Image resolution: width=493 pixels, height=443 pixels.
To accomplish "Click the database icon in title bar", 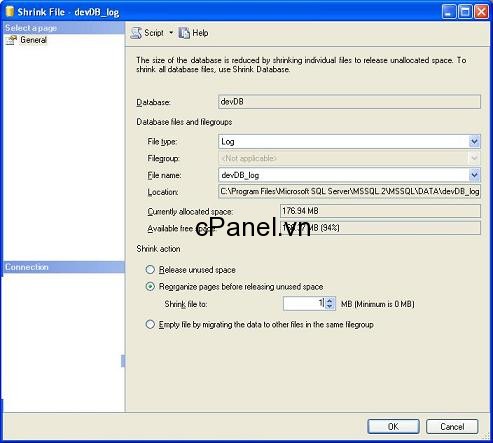I will (x=10, y=12).
